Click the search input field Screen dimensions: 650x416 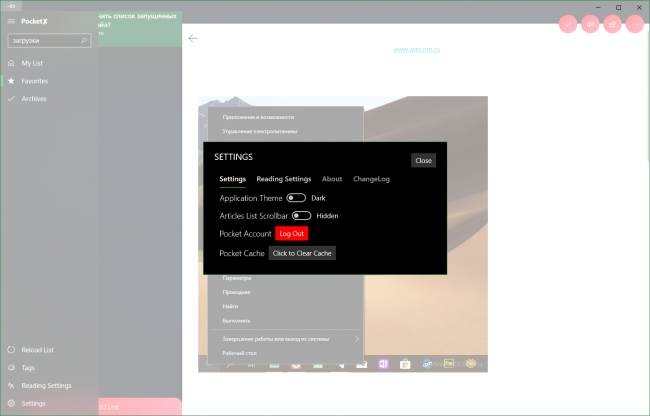pos(49,41)
